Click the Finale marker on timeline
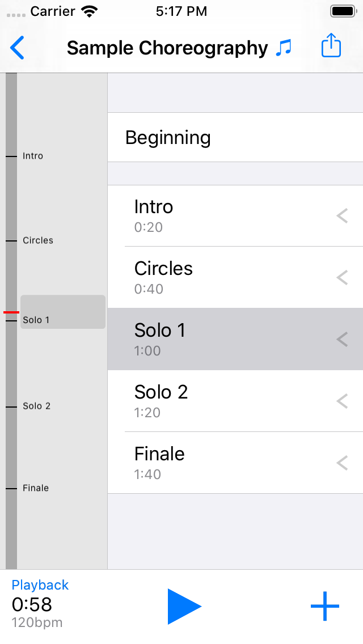 [35, 488]
